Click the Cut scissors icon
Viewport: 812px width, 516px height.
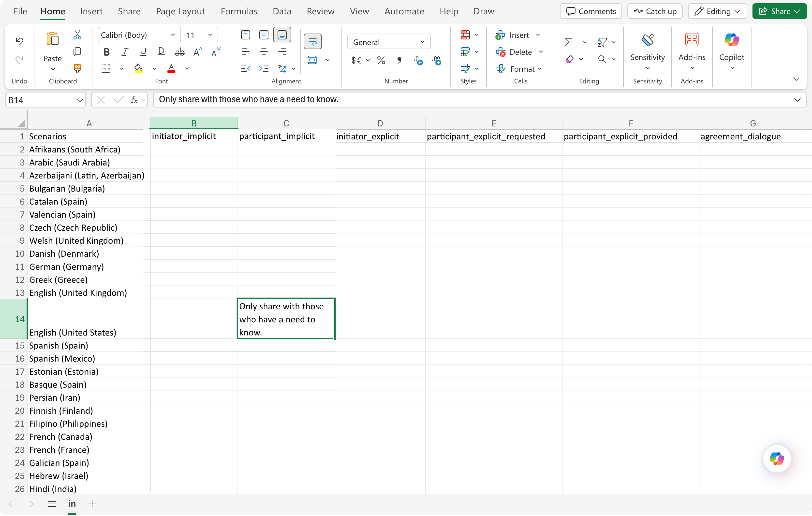tap(77, 35)
